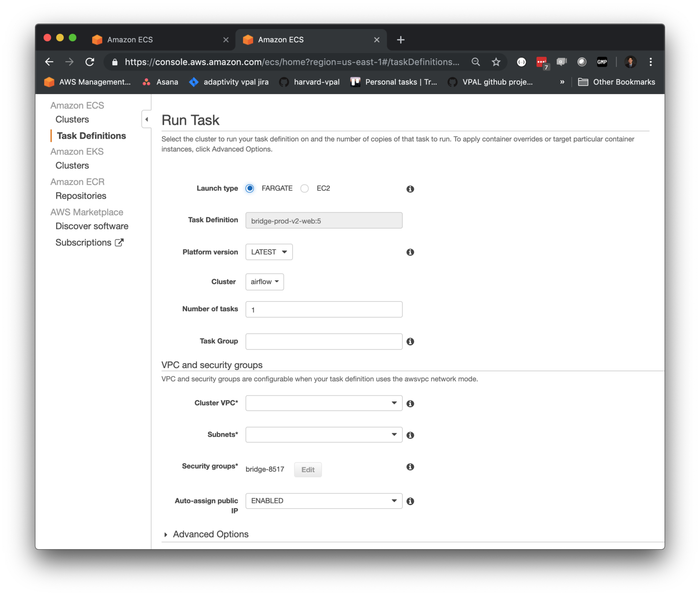The width and height of the screenshot is (700, 596).
Task: Open a new browser tab
Action: coord(401,40)
